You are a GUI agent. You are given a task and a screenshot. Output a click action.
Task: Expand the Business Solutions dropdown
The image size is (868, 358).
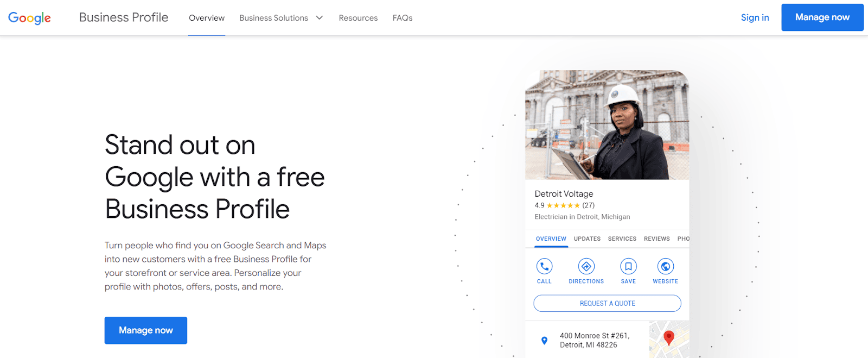[x=273, y=18]
